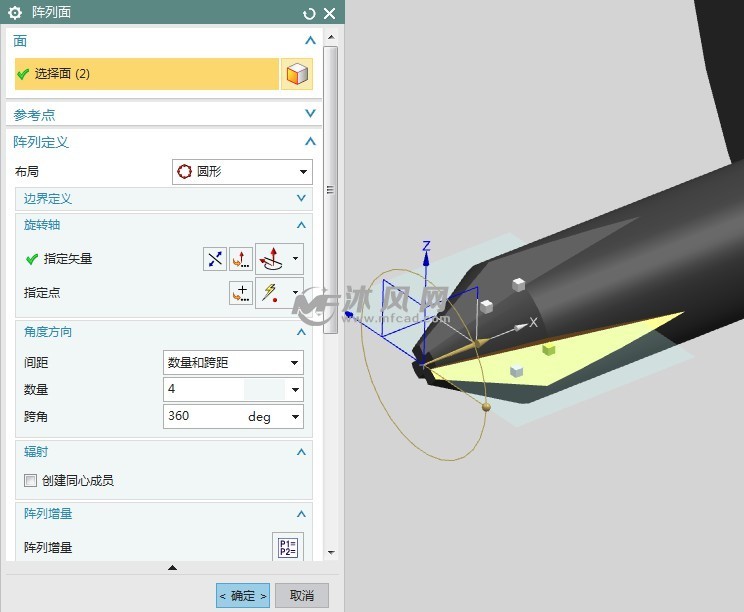Open the 跨角 field options arrow
This screenshot has height=612, width=744.
coord(296,417)
